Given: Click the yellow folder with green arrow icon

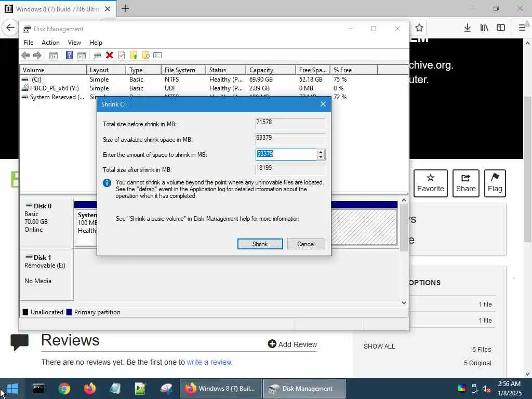Looking at the screenshot, I should tap(134, 55).
